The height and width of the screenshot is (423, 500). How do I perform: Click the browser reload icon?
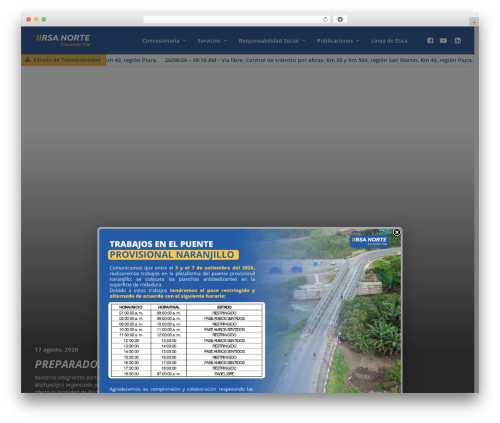325,19
